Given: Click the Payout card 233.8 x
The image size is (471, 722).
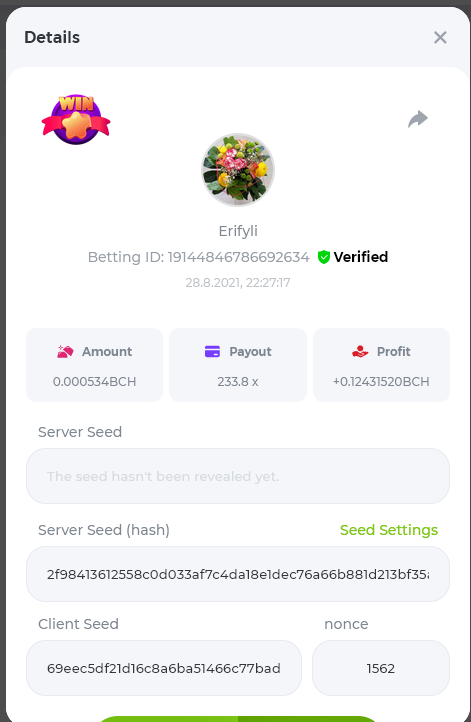Looking at the screenshot, I should (x=238, y=365).
